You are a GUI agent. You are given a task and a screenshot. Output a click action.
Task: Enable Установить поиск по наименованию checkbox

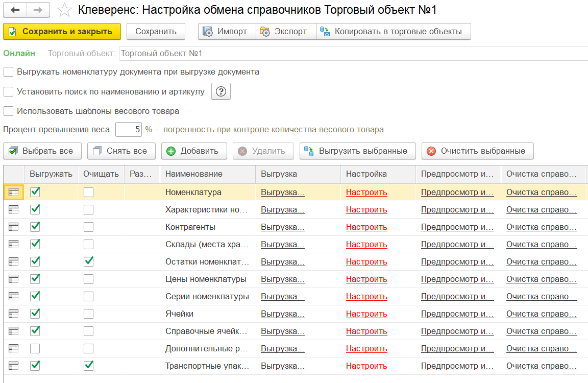[8, 91]
